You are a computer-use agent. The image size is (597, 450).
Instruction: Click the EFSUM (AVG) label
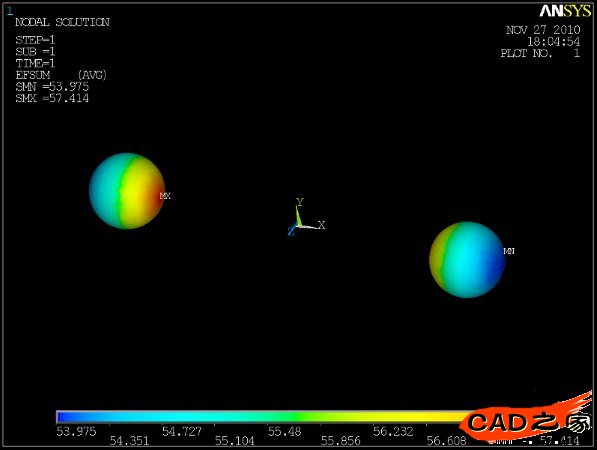[x=61, y=75]
